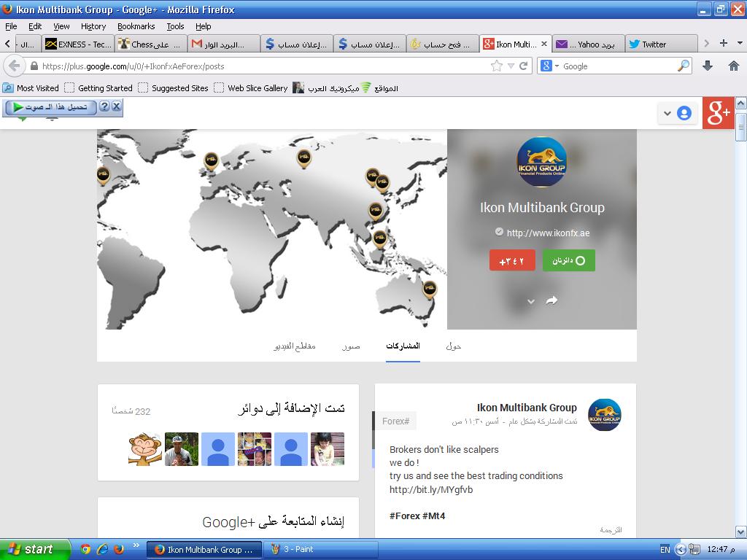This screenshot has width=747, height=560.
Task: Open the bit.ly/MYgfvb link in post
Action: [431, 489]
